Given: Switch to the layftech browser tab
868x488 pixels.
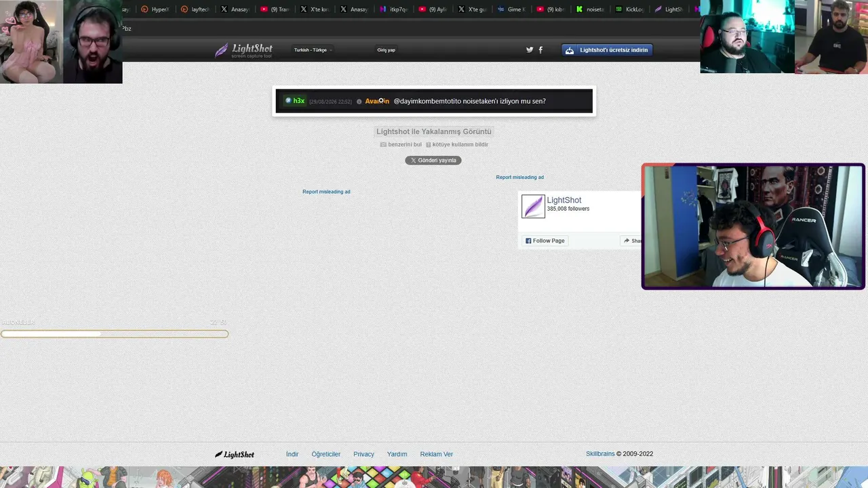Looking at the screenshot, I should point(195,9).
